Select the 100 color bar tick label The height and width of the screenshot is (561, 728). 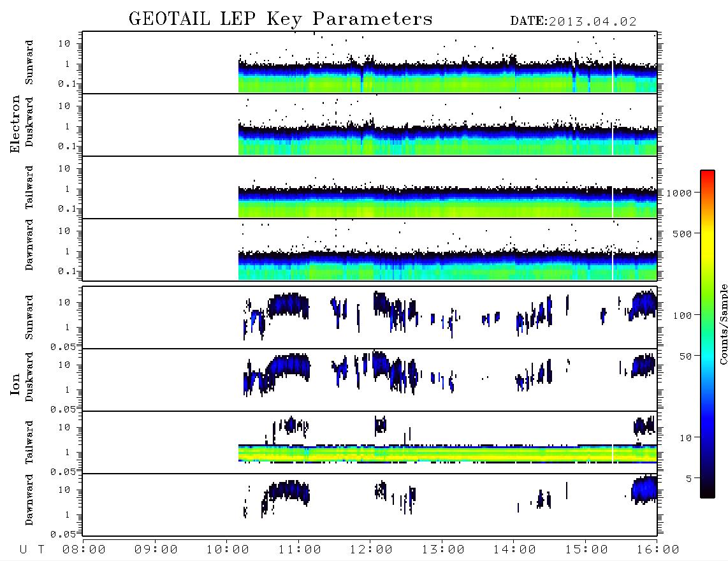(x=682, y=316)
